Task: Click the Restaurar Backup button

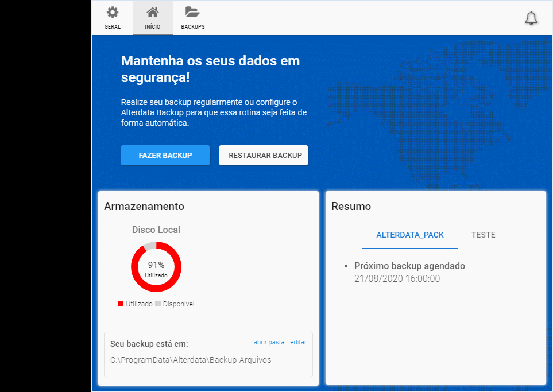Action: [264, 155]
